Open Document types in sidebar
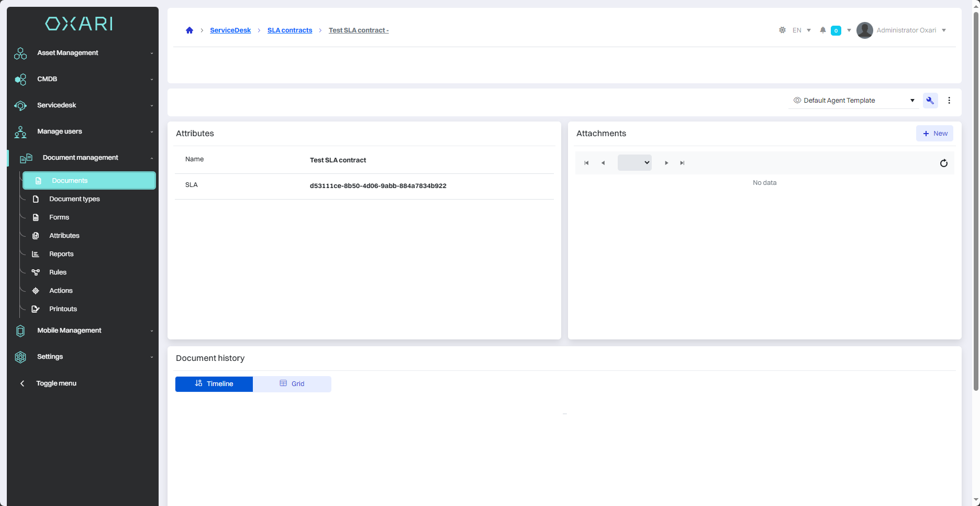 (74, 199)
